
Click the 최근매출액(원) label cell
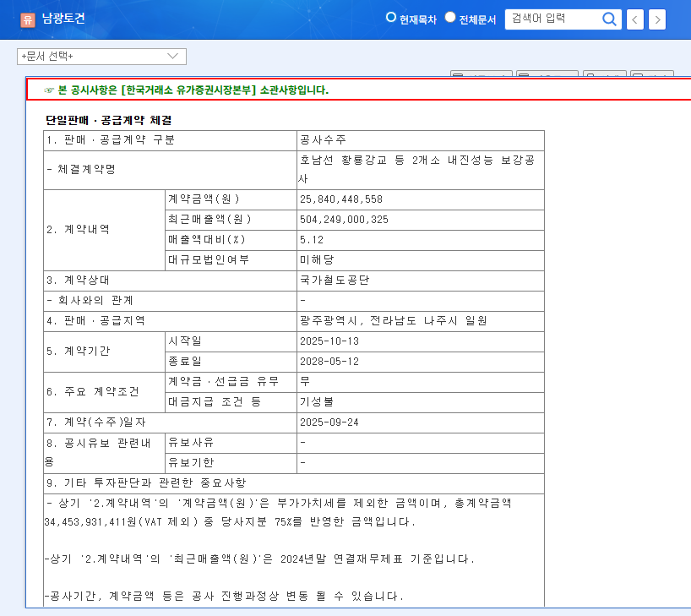pos(231,220)
